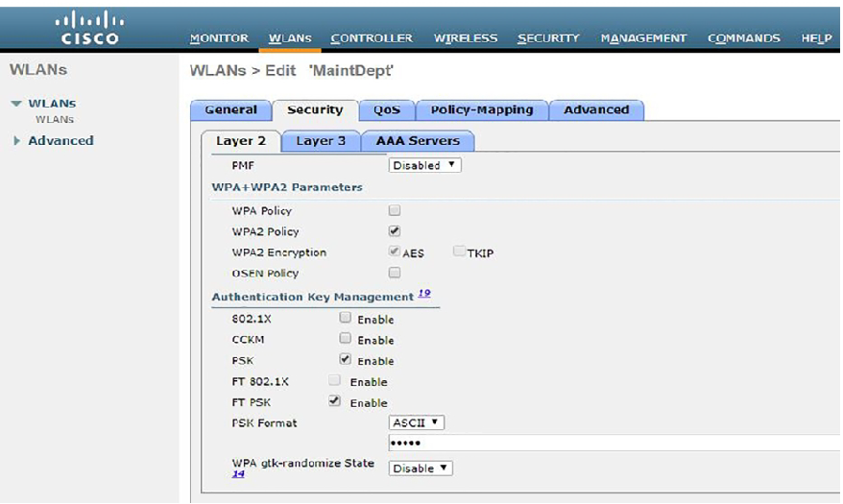
Task: Enable 802.1X key management checkbox
Action: coord(345,318)
